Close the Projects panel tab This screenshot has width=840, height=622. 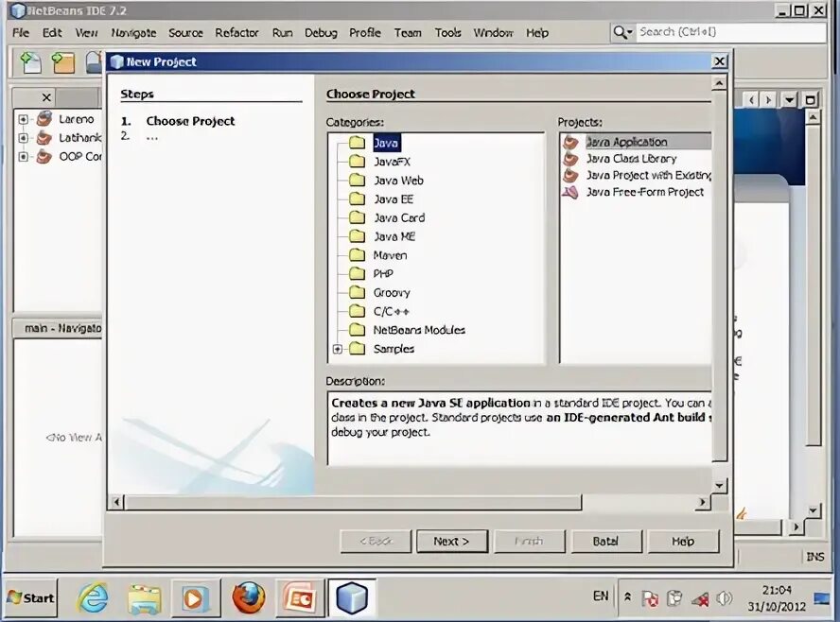pos(46,97)
